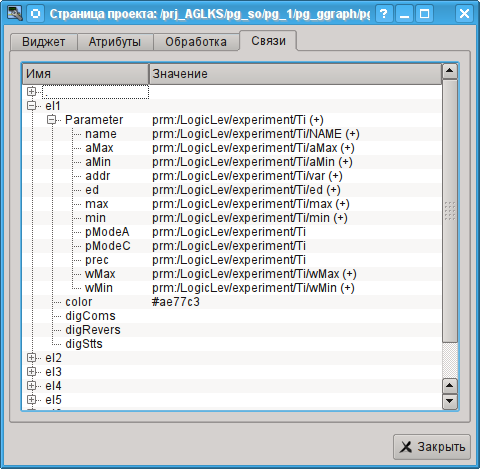This screenshot has width=480, height=469.
Task: Click the Значение column header
Action: [x=295, y=74]
